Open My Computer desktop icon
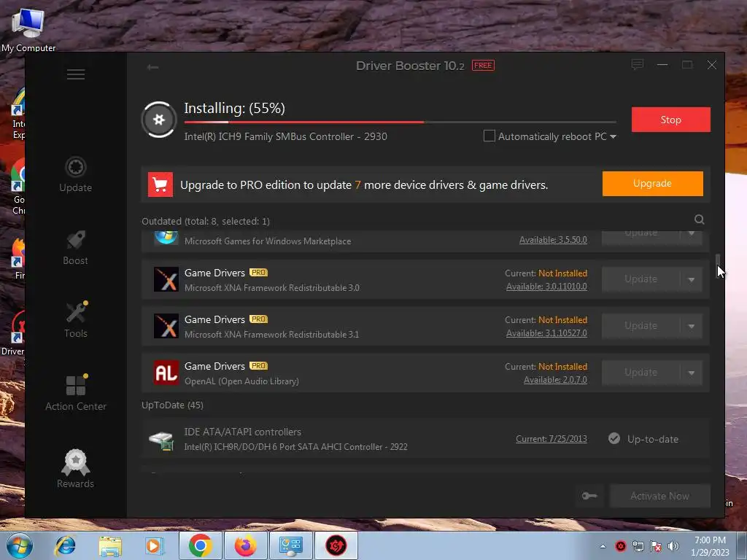The width and height of the screenshot is (747, 560). (x=28, y=29)
